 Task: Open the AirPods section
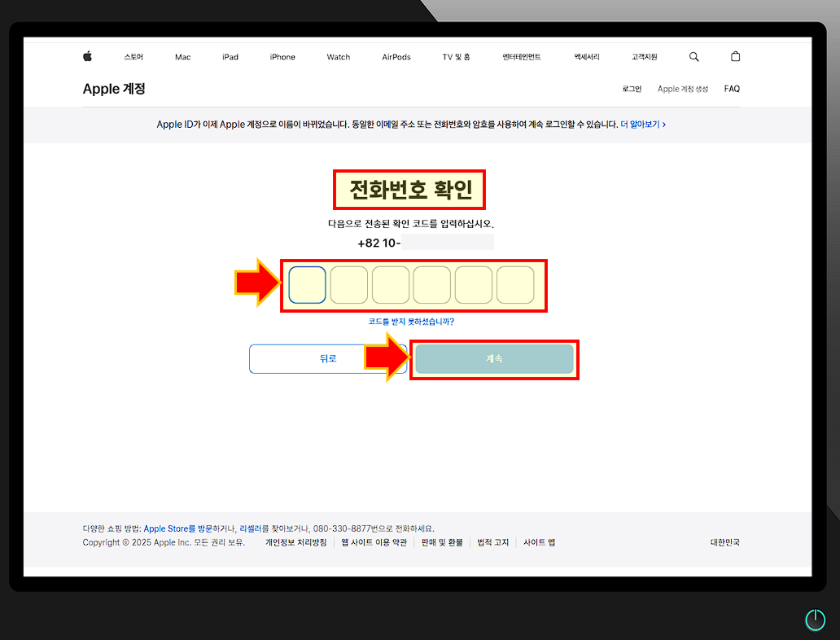tap(396, 57)
